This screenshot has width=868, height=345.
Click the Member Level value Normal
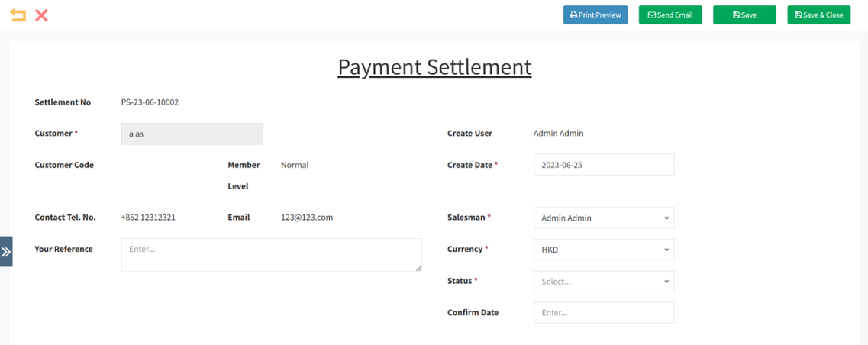pyautogui.click(x=295, y=165)
